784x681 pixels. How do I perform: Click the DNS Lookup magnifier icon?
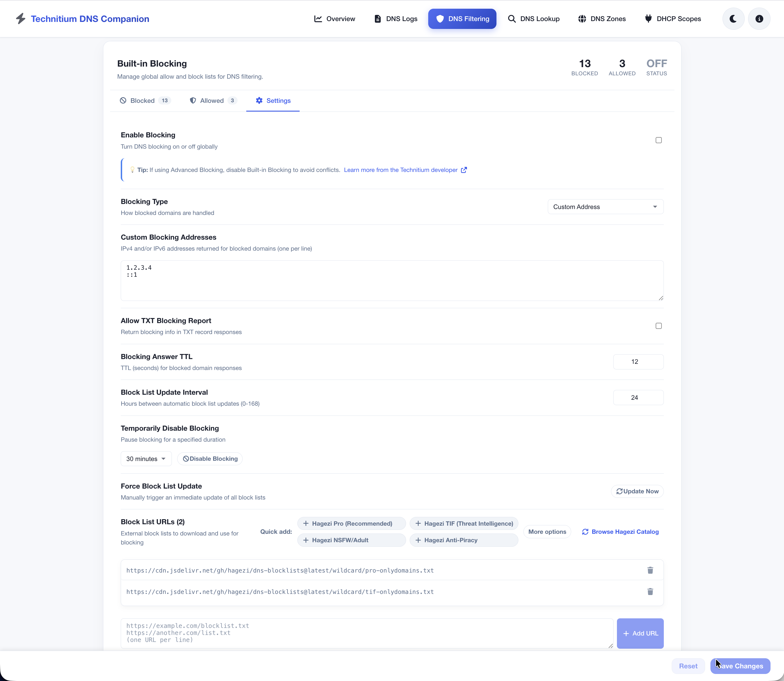pos(512,19)
